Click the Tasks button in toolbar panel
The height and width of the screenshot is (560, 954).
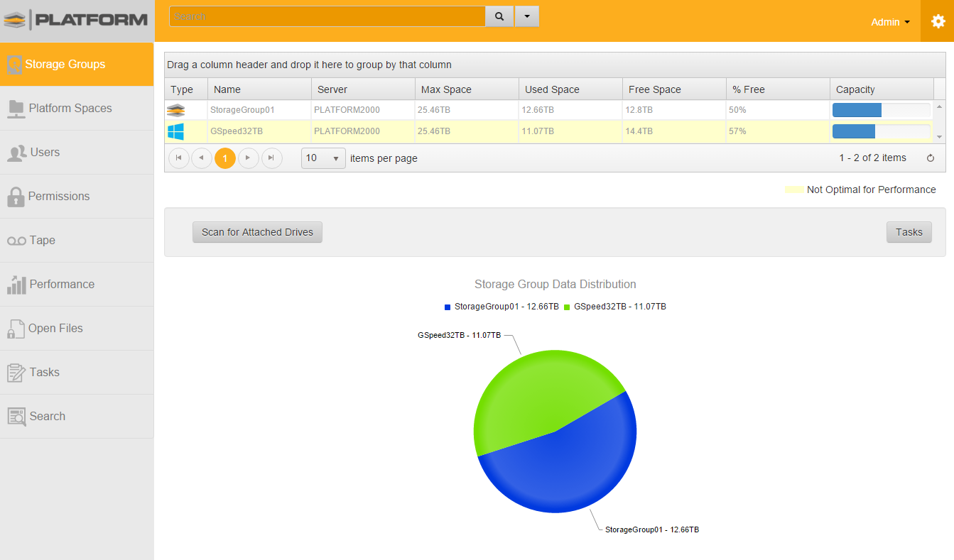coord(909,232)
